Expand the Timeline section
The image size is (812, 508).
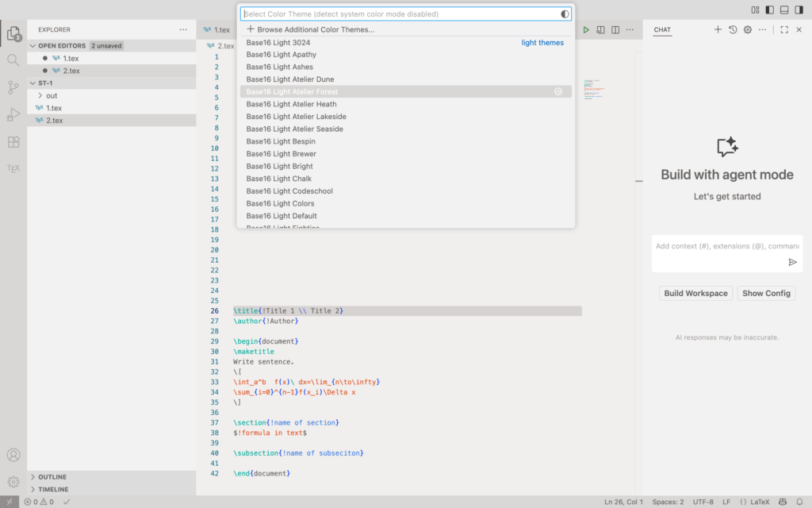point(53,490)
